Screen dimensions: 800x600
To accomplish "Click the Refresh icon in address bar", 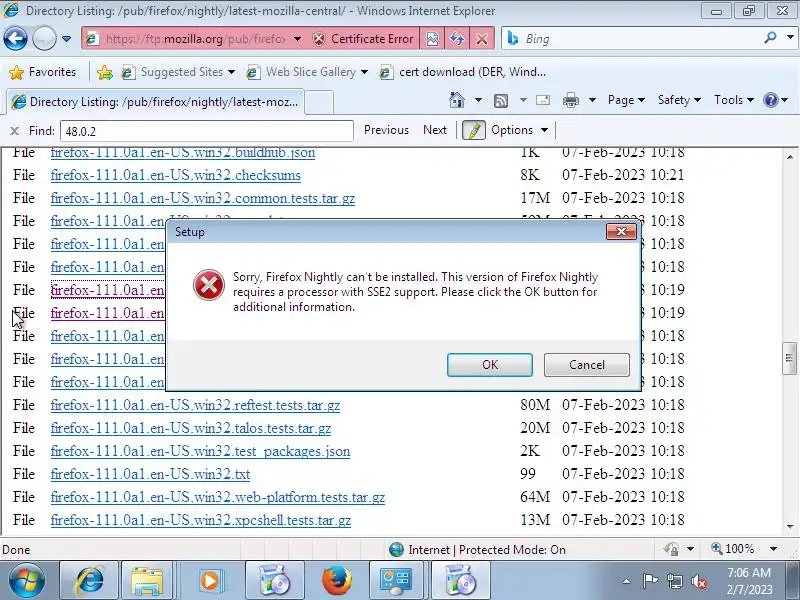I will click(x=457, y=39).
